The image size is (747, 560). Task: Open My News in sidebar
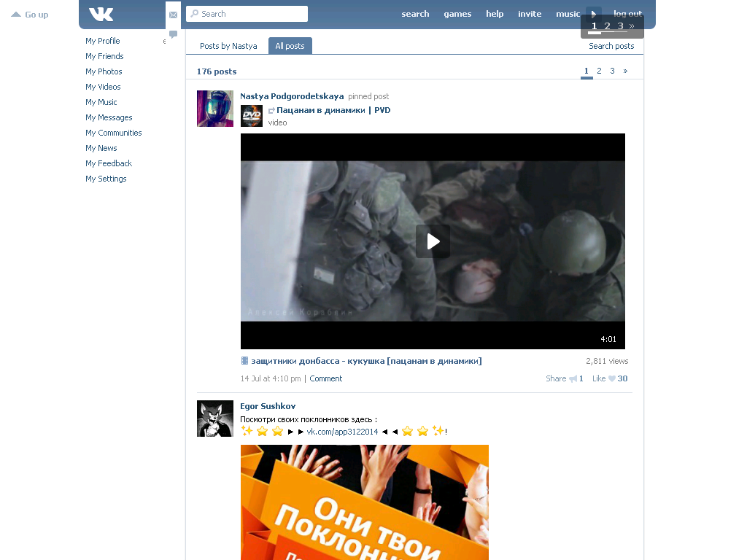(x=101, y=148)
